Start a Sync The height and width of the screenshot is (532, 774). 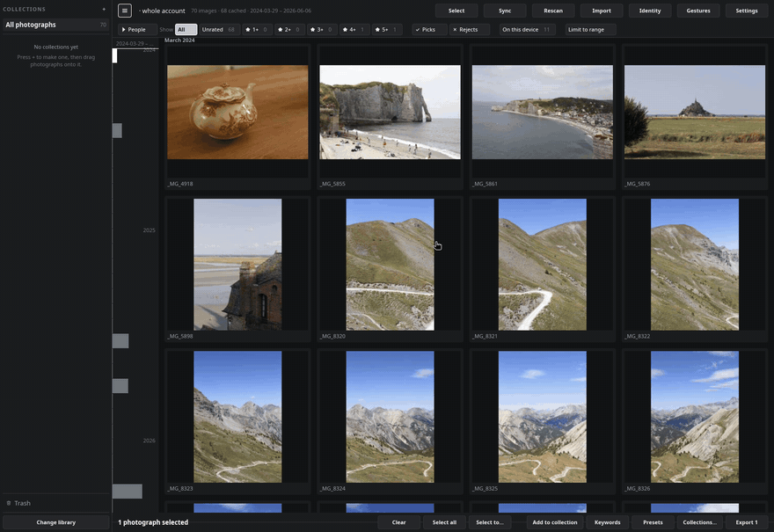click(x=505, y=11)
